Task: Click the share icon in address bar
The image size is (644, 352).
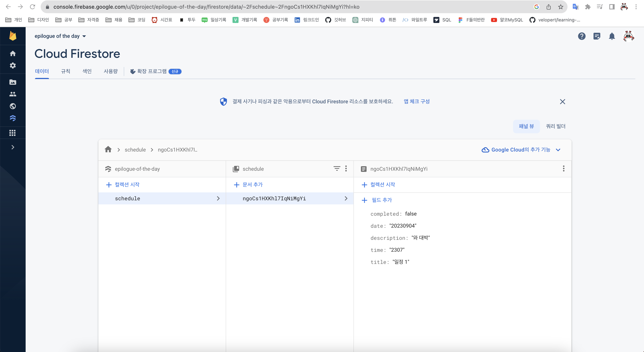Action: coord(548,7)
